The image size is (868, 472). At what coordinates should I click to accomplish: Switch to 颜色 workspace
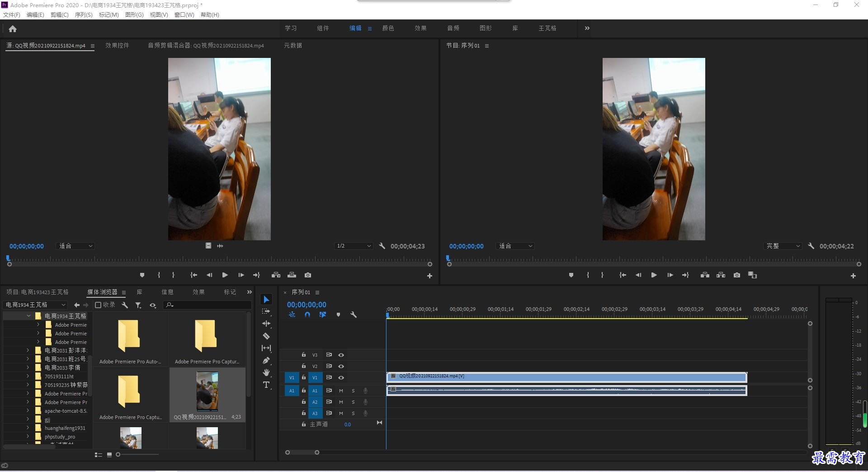click(x=388, y=28)
